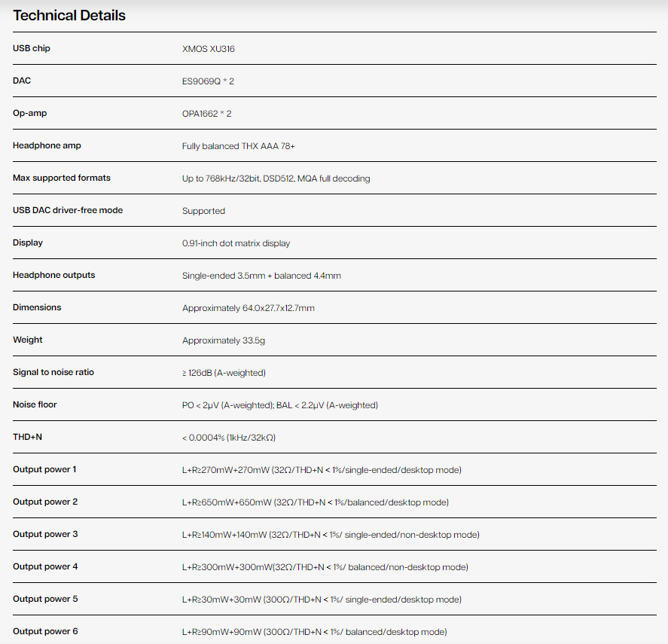Screen dimensions: 668x644
Task: Click the USB chip row label
Action: point(32,48)
